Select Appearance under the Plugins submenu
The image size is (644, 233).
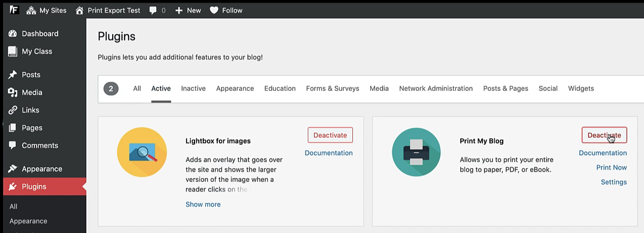(x=29, y=221)
